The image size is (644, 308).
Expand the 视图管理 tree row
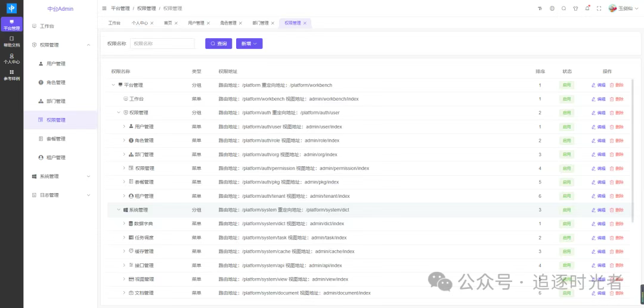click(125, 279)
